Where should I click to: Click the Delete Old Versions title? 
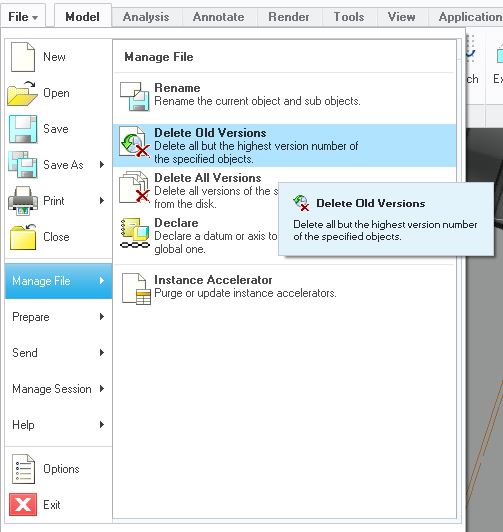pyautogui.click(x=210, y=133)
